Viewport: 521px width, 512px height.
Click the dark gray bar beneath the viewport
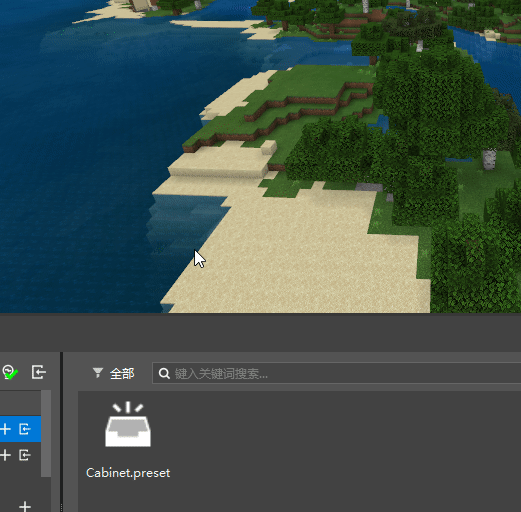260,332
